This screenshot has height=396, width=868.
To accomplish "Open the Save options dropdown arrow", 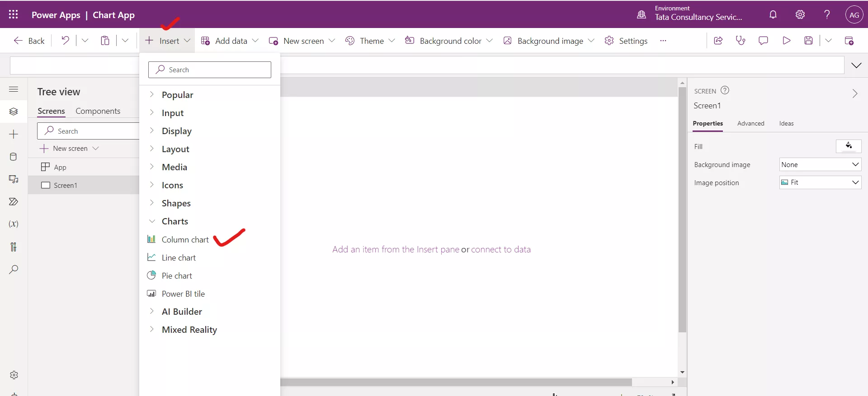I will click(x=828, y=41).
